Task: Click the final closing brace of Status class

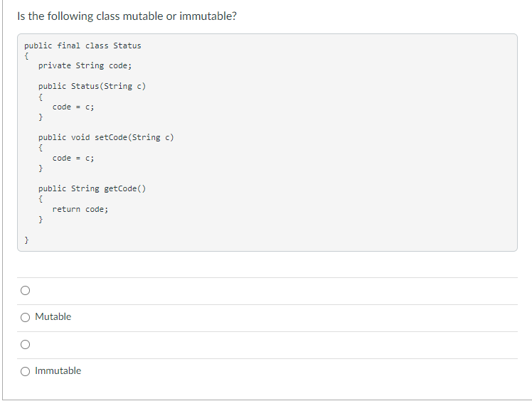Action: [x=26, y=240]
